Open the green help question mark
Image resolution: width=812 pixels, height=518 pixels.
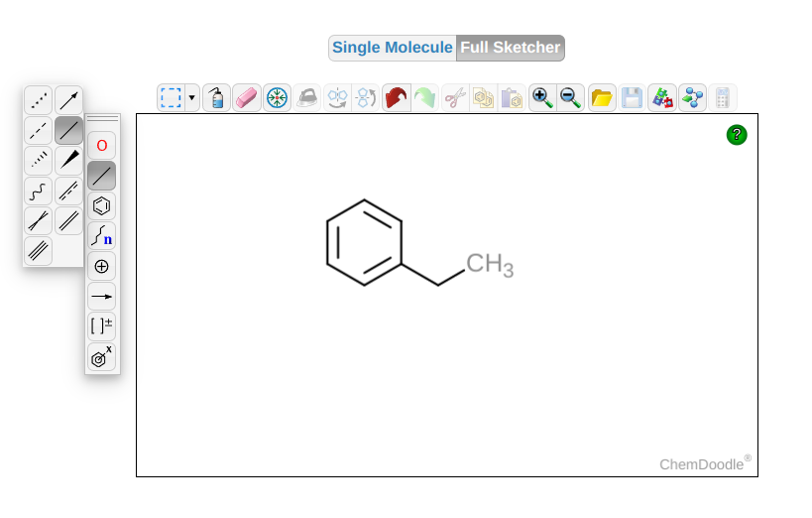point(737,135)
